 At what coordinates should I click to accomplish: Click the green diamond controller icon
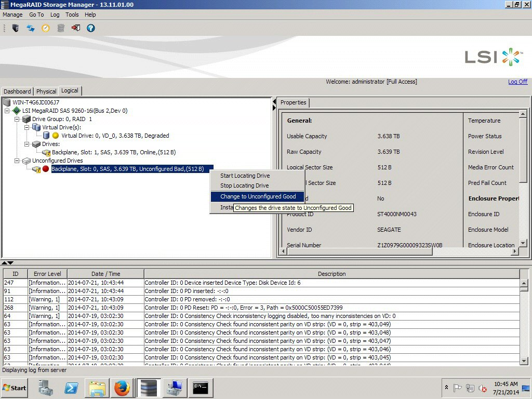pos(16,111)
